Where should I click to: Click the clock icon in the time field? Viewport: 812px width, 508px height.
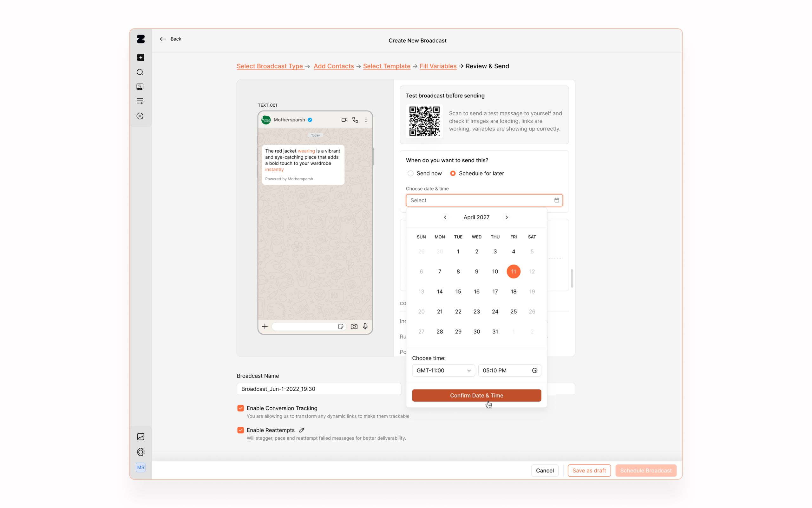[x=535, y=370]
